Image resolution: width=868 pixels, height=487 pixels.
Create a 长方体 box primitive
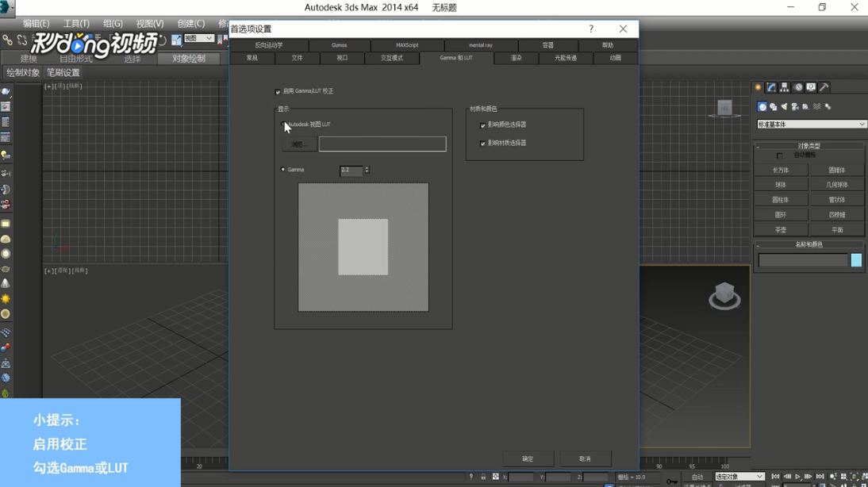[781, 171]
